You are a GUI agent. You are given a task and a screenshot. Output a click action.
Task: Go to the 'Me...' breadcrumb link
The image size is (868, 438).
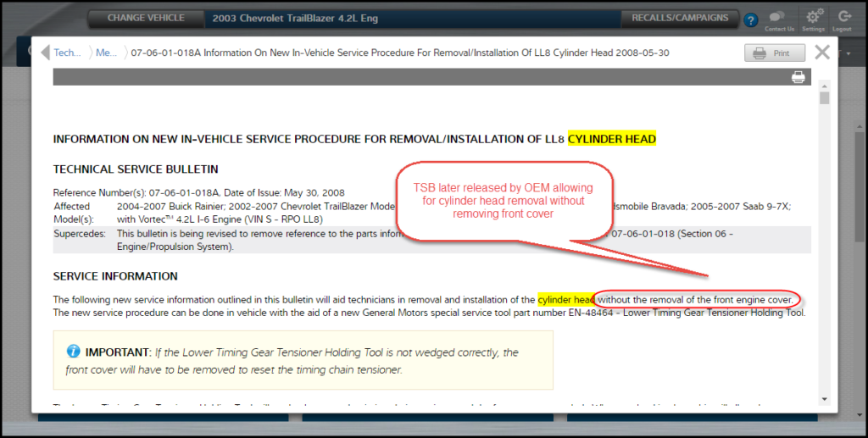coord(107,53)
